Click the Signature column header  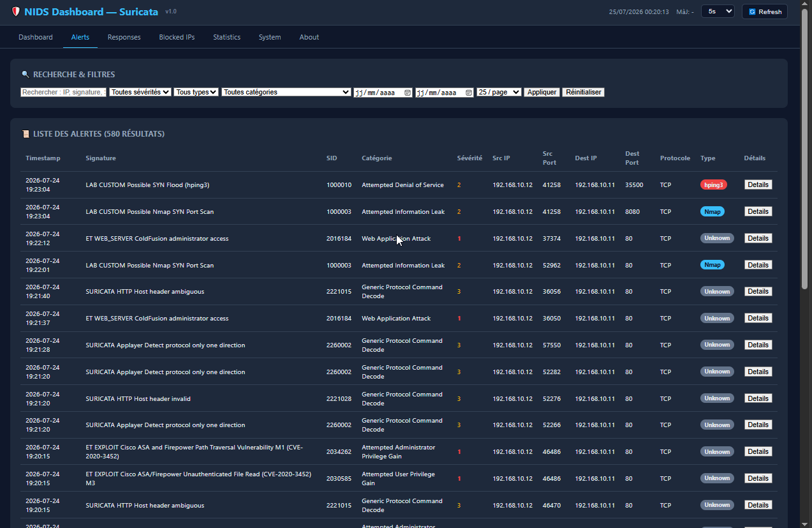pos(101,158)
